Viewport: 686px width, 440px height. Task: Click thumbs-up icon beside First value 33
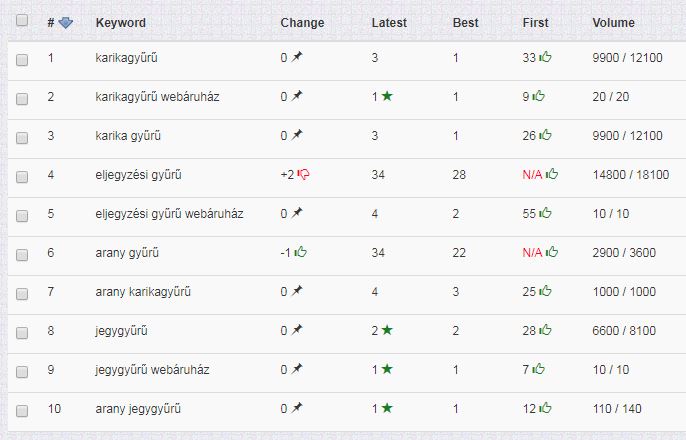click(x=545, y=57)
